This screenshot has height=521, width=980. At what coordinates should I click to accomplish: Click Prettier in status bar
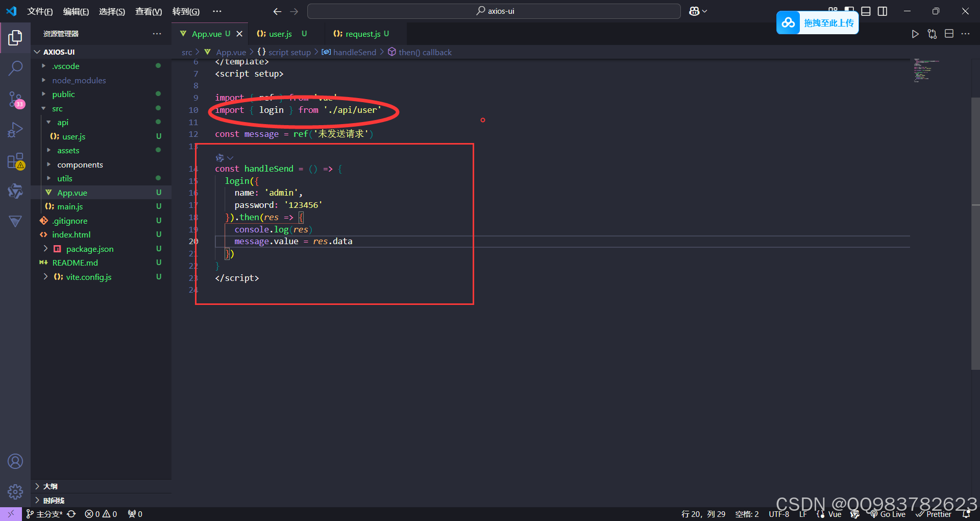(x=934, y=514)
